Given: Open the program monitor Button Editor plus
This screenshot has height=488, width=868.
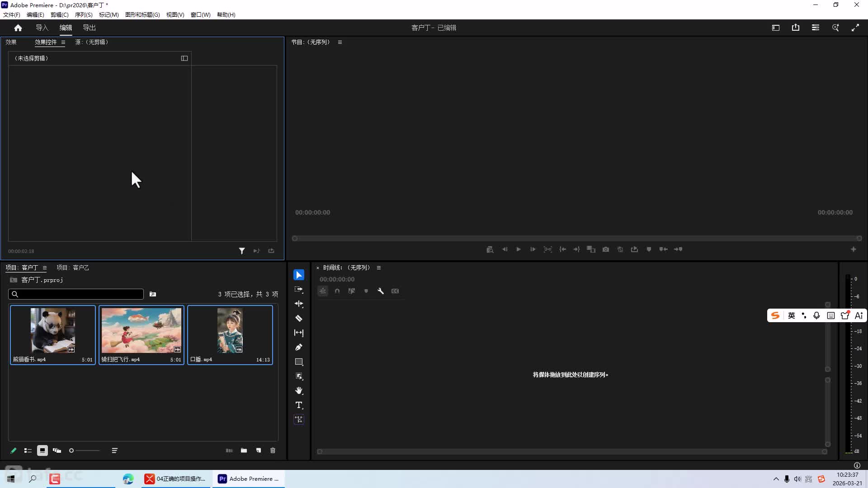Looking at the screenshot, I should coord(854,249).
